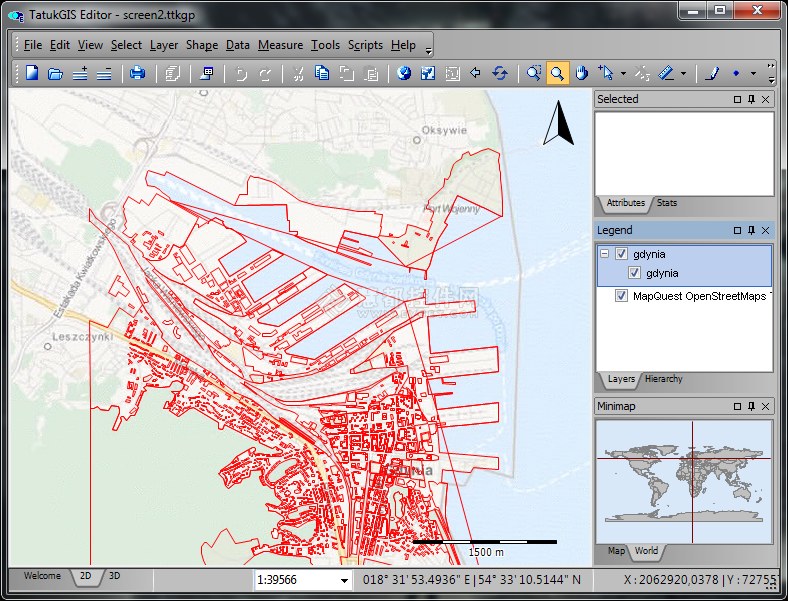Open the Select menu

[x=126, y=45]
